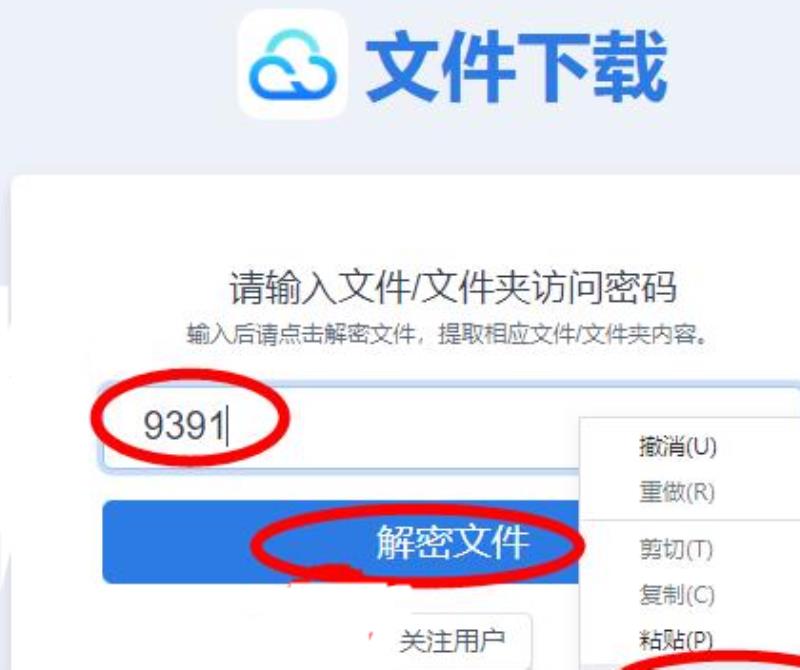Select 剪切(T) in the context menu
Viewport: 800px width, 670px height.
(x=676, y=550)
